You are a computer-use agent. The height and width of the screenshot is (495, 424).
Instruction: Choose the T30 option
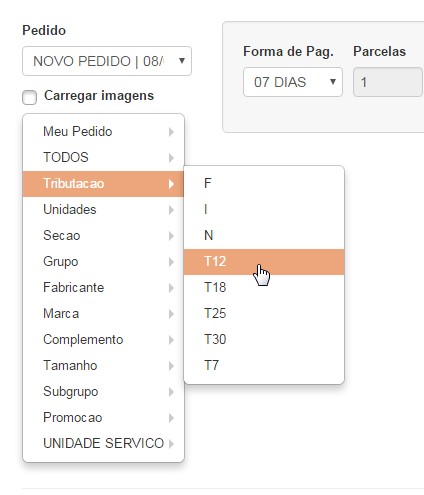(x=264, y=340)
